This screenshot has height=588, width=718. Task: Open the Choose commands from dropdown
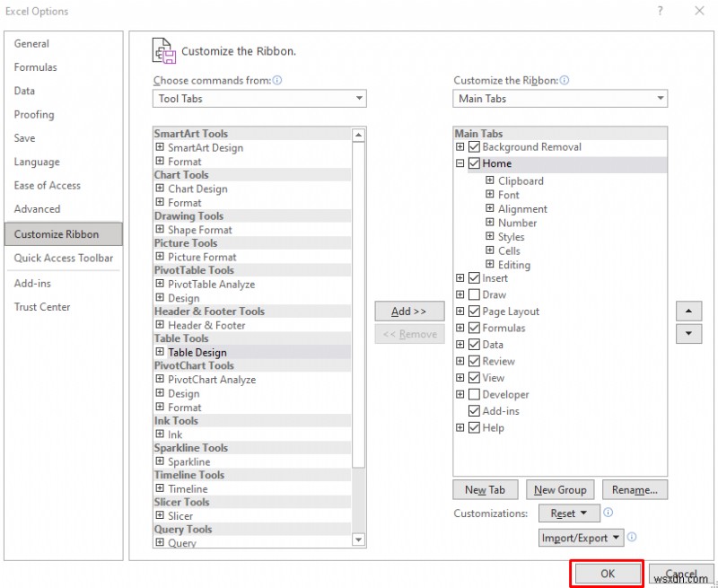(x=259, y=99)
